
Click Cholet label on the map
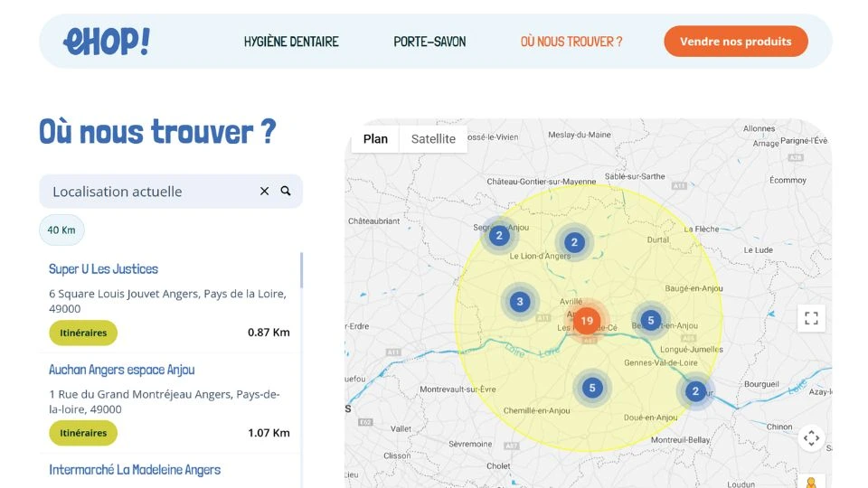(x=498, y=466)
